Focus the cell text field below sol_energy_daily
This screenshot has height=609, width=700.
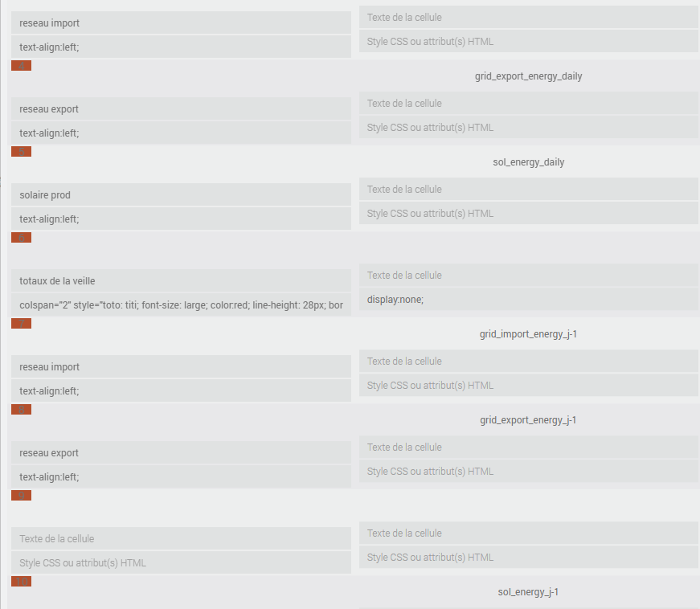[x=529, y=189]
